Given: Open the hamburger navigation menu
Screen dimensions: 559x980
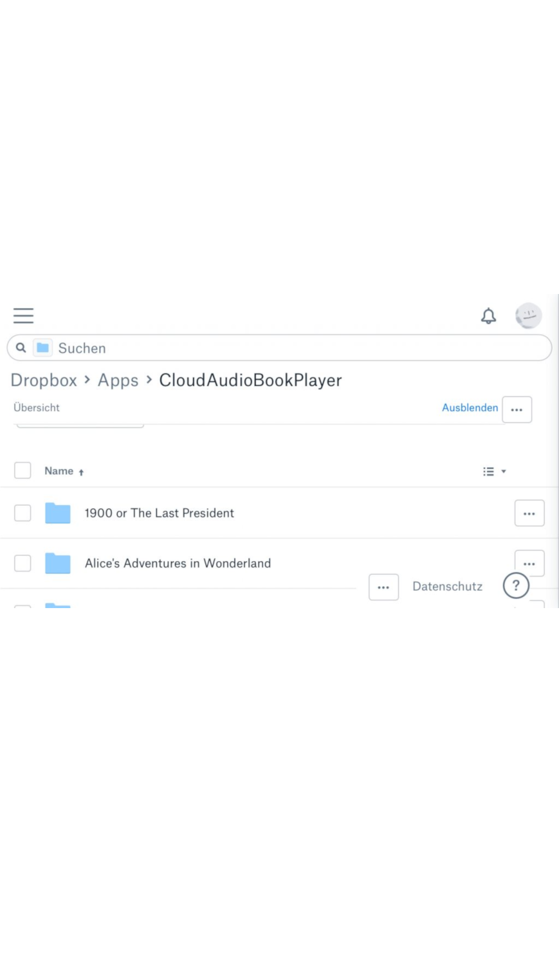Looking at the screenshot, I should point(23,316).
